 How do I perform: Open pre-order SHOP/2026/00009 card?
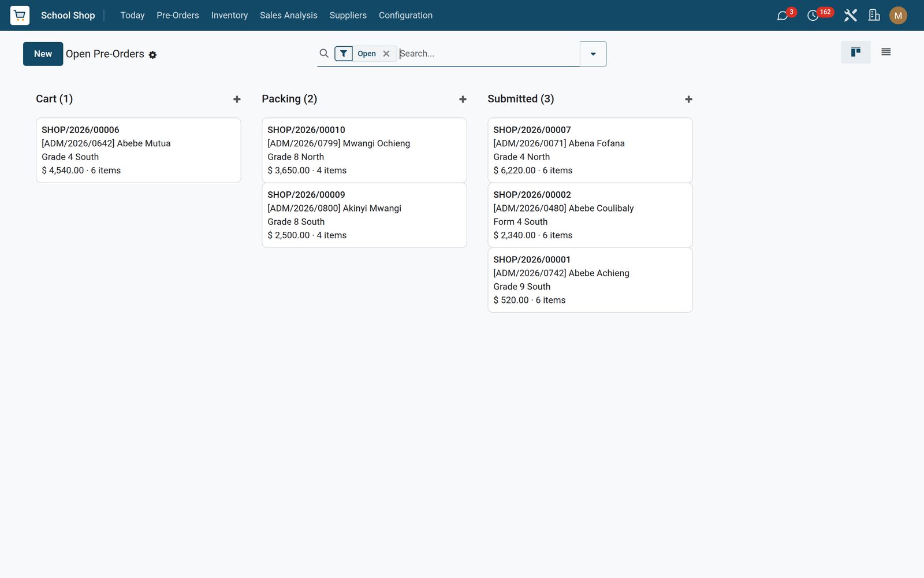364,215
